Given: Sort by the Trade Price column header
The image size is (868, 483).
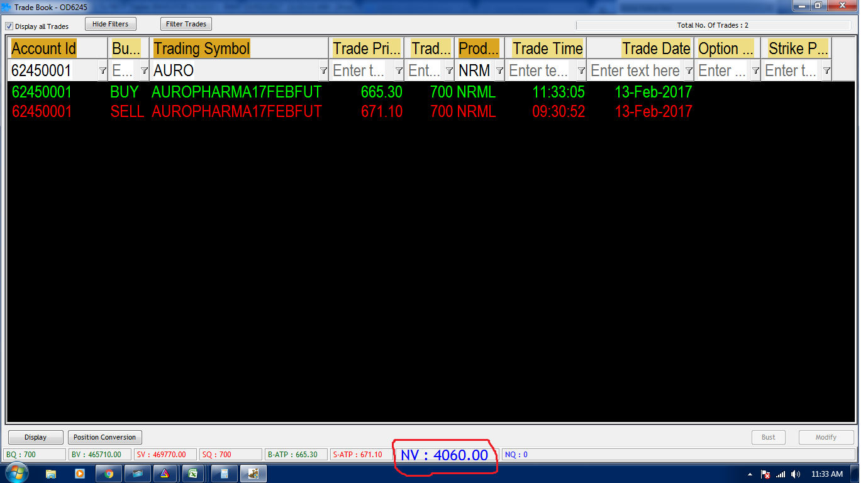Looking at the screenshot, I should [366, 48].
